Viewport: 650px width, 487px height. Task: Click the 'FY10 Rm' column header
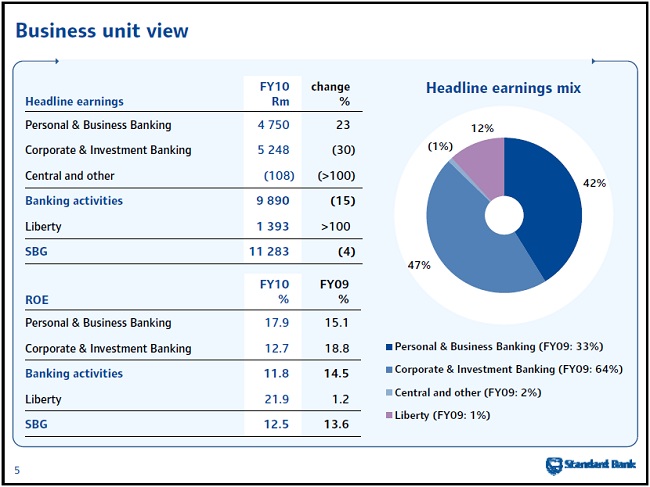(x=274, y=94)
